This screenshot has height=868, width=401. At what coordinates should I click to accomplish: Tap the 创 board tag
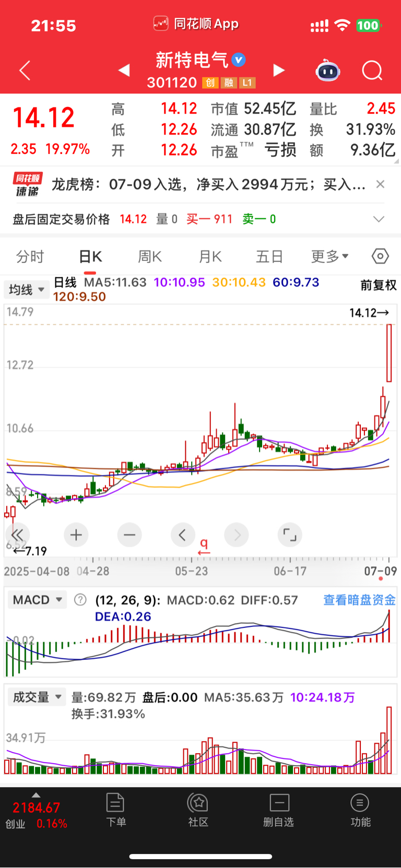click(x=210, y=82)
